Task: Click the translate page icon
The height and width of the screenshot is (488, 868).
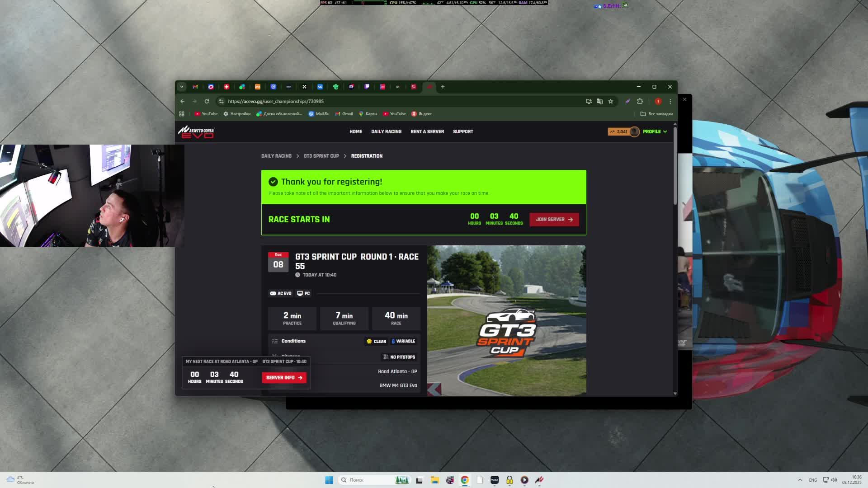Action: (x=599, y=101)
